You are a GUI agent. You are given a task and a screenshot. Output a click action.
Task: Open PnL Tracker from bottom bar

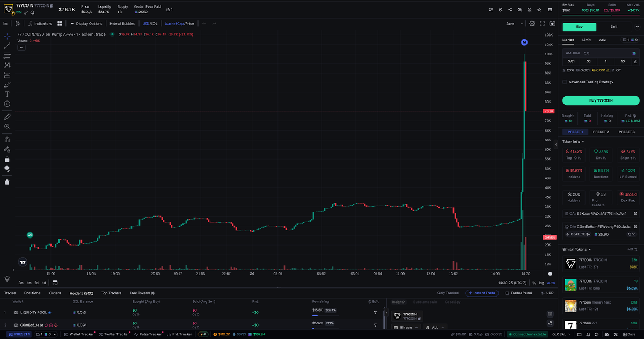pyautogui.click(x=178, y=334)
